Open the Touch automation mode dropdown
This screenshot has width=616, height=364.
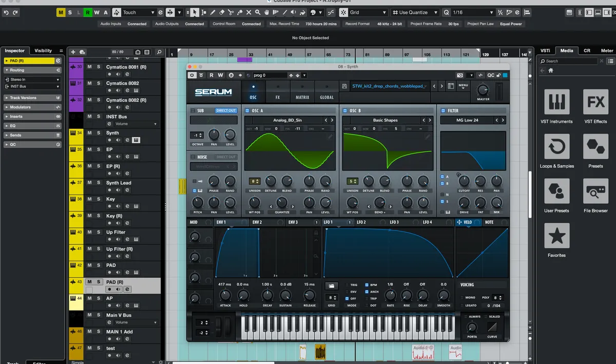click(139, 12)
